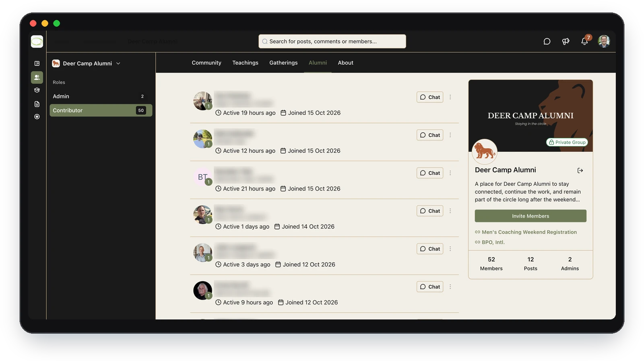Image resolution: width=644 pixels, height=361 pixels.
Task: Go to the About tab
Action: [345, 63]
